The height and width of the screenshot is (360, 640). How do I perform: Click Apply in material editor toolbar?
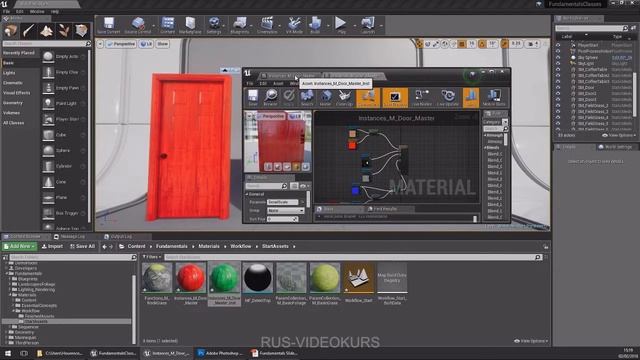point(289,98)
